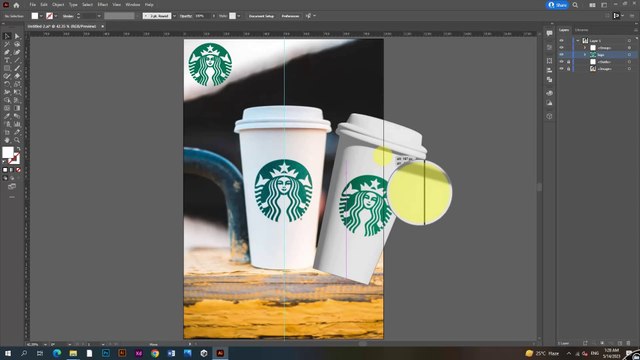Click the Share button
640x360 pixels.
pyautogui.click(x=557, y=5)
